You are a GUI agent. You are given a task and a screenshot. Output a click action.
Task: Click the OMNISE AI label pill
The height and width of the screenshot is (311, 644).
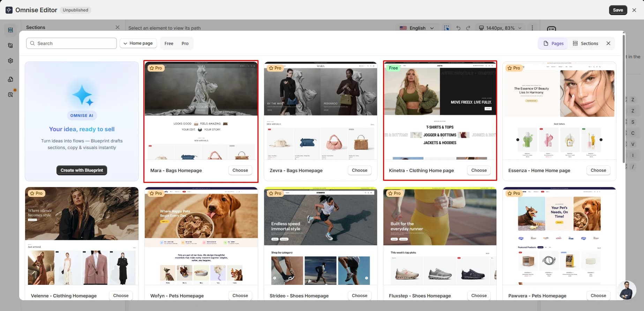pyautogui.click(x=82, y=116)
